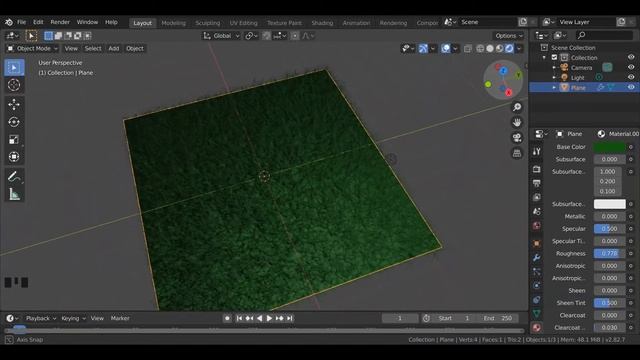
Task: Open Object Data properties green triangle tab
Action: point(537,313)
